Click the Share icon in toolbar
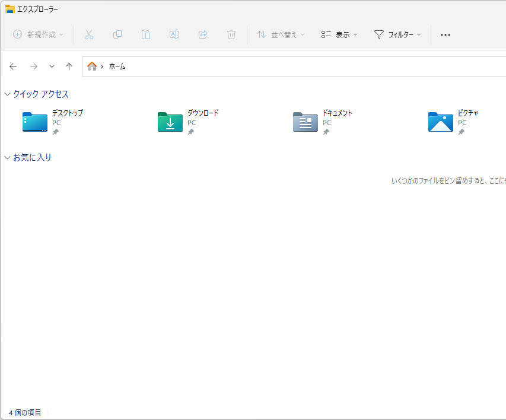 tap(203, 34)
